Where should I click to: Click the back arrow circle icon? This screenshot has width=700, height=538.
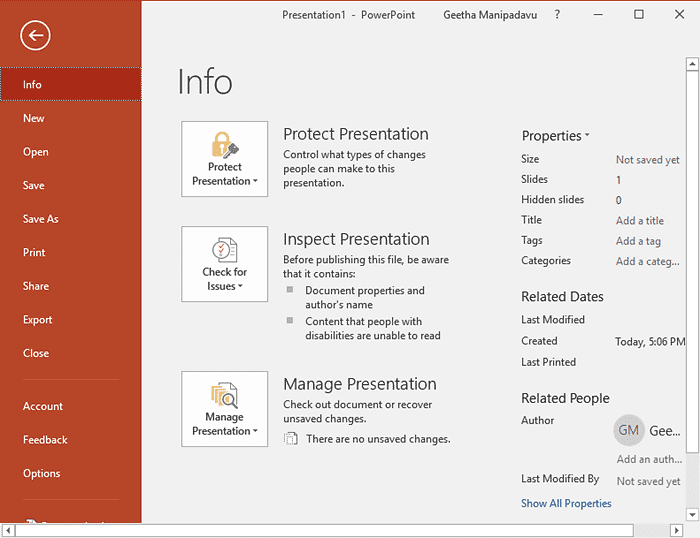tap(35, 36)
